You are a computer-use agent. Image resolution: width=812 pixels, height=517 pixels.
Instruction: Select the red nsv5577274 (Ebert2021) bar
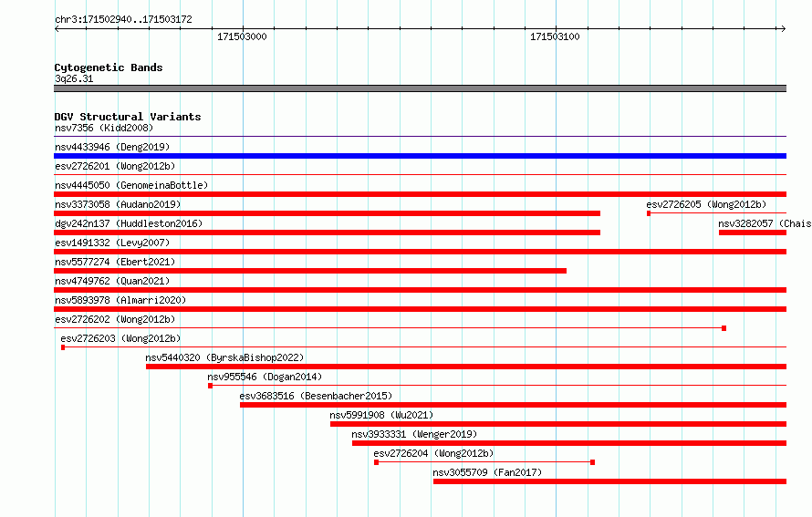coord(310,271)
